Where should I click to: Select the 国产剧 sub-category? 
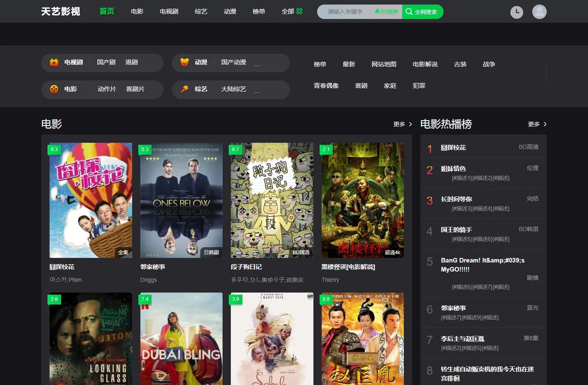[106, 62]
